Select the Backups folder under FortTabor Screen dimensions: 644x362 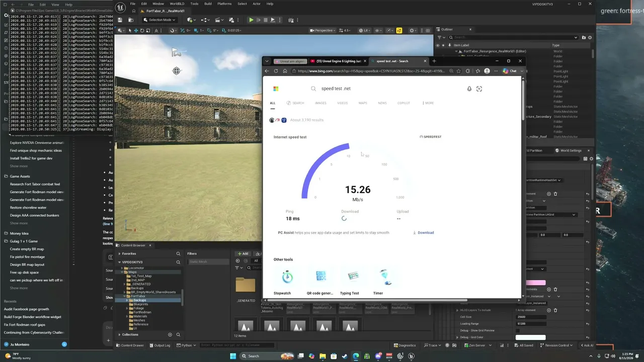(x=139, y=300)
